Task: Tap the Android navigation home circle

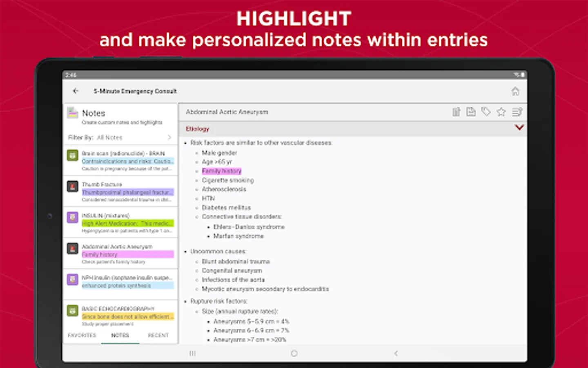Action: (x=294, y=353)
